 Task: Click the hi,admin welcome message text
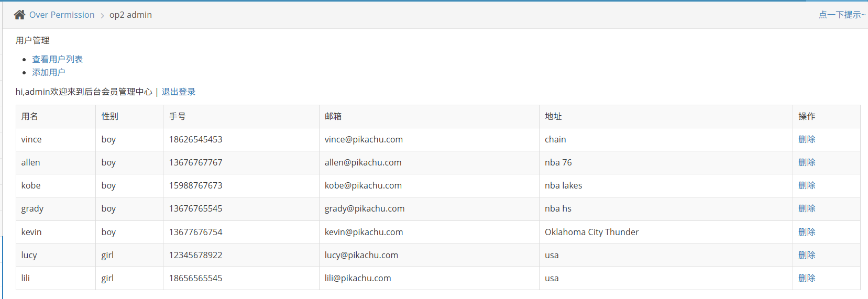click(84, 92)
